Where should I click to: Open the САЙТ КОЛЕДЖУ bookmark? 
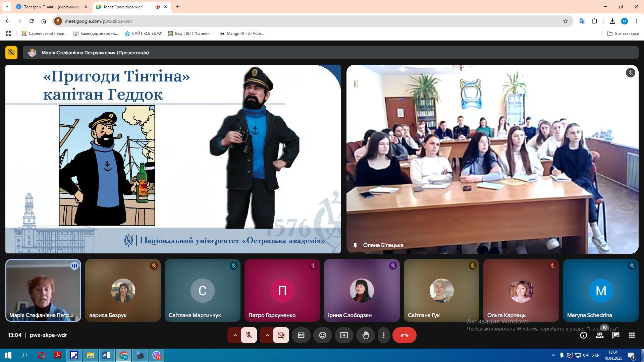(144, 34)
